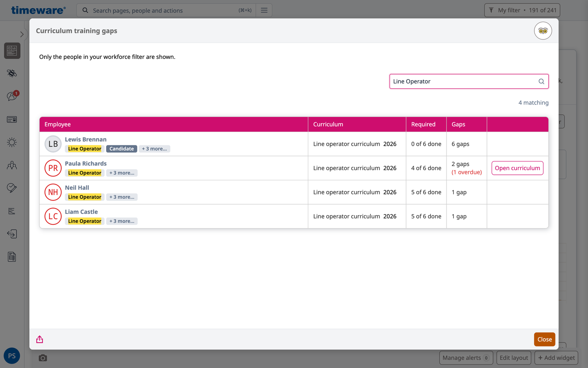Screen dimensions: 588x368
Task: Open Lewis Brennan employee name link
Action: tap(86, 139)
